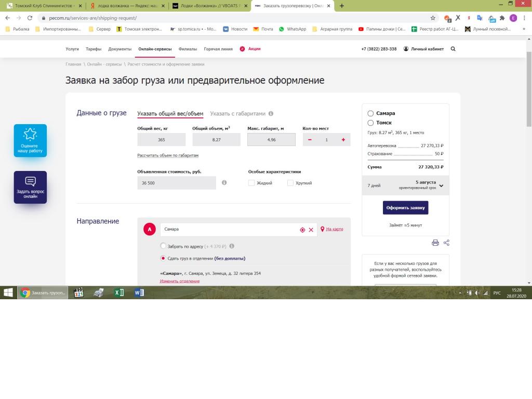Click the Изменить отделение link

179,281
